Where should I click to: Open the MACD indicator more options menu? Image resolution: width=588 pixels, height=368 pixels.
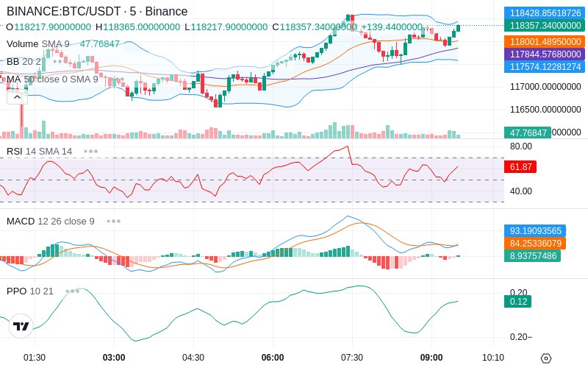pyautogui.click(x=113, y=222)
